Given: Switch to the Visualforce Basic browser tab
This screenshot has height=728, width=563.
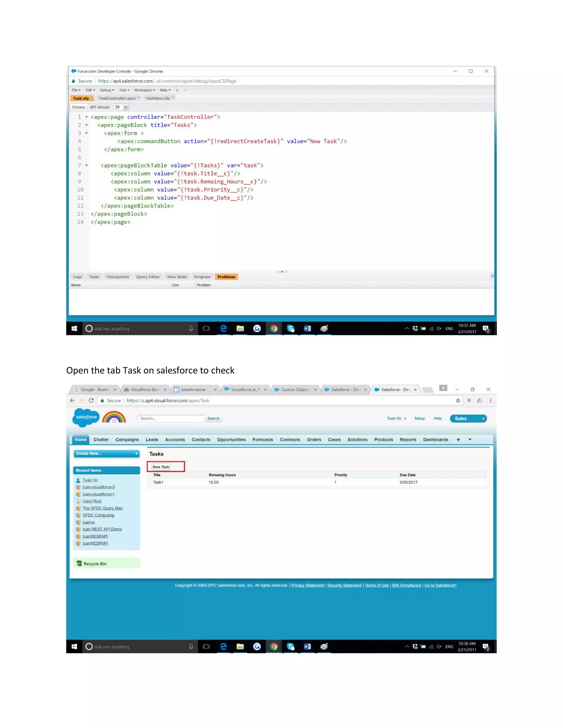Looking at the screenshot, I should point(145,389).
